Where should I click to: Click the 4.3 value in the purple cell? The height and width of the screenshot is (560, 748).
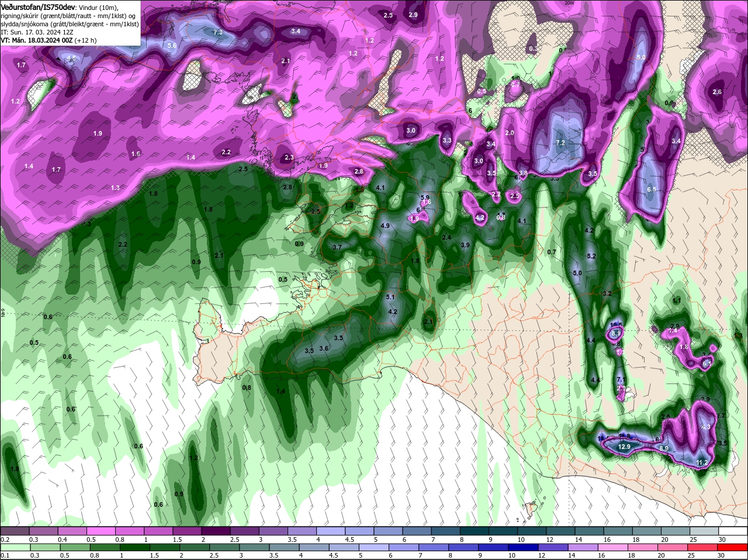point(706,427)
